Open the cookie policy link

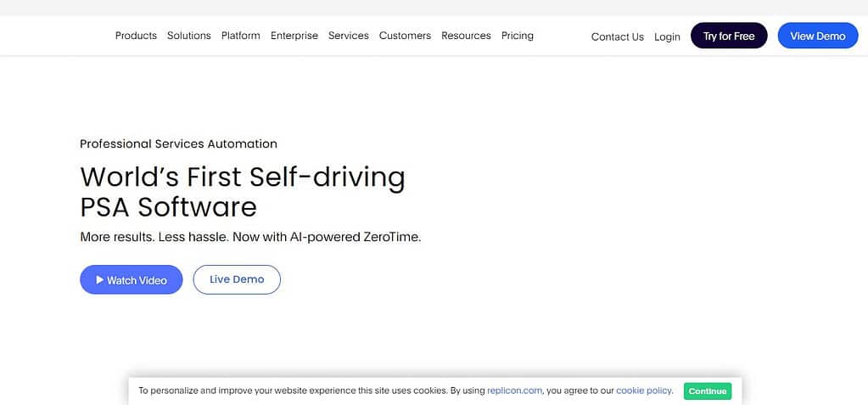644,391
